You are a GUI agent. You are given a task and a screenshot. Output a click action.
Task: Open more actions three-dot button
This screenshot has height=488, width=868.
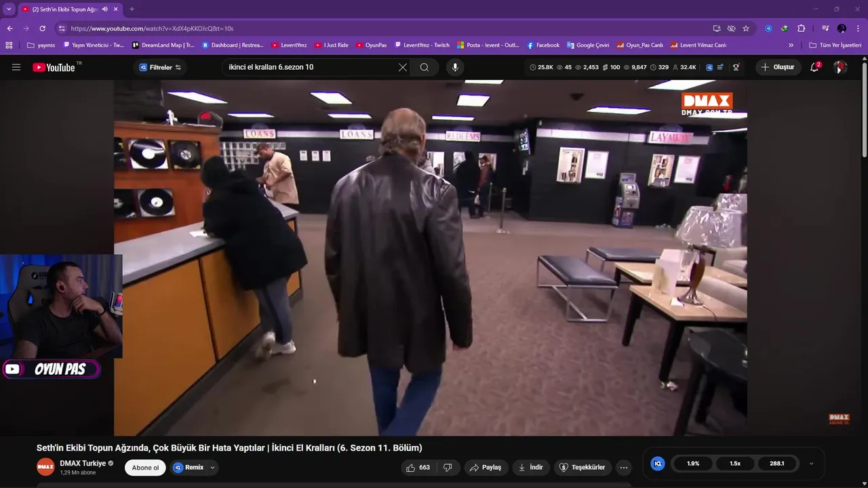coord(624,468)
